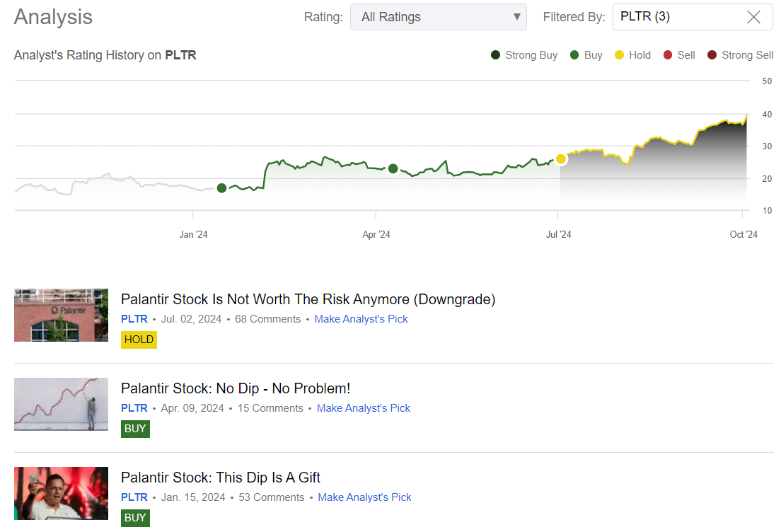Toggle the Hold legend item
The width and height of the screenshot is (781, 532).
pyautogui.click(x=632, y=55)
